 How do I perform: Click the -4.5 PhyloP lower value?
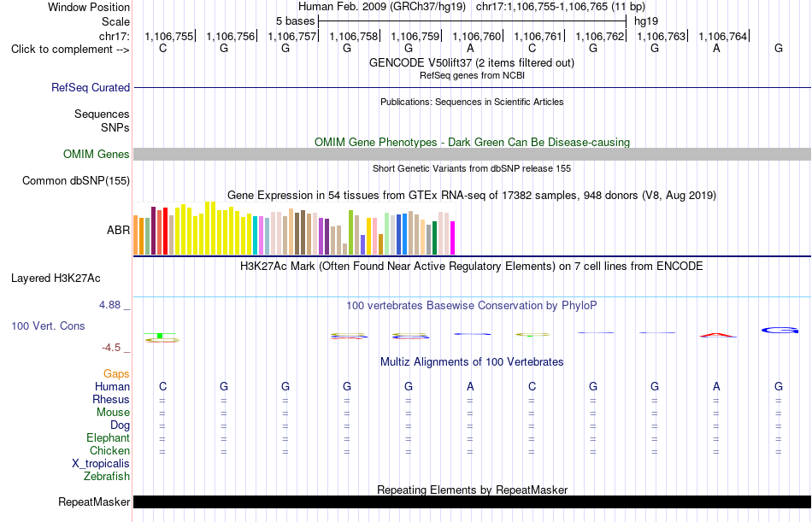(111, 348)
